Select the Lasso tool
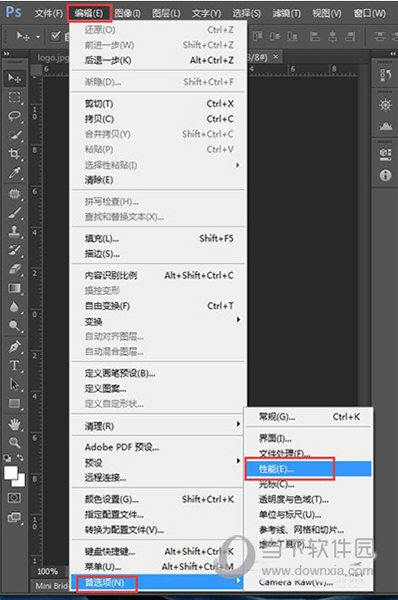 [15, 116]
